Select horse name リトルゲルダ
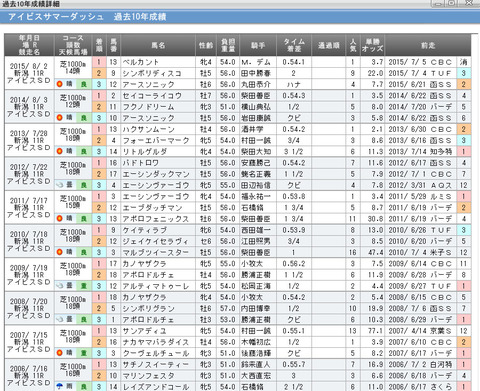The width and height of the screenshot is (480, 391). [145, 152]
